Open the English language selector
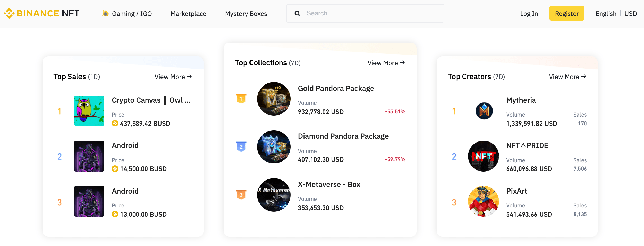644x246 pixels. click(606, 14)
